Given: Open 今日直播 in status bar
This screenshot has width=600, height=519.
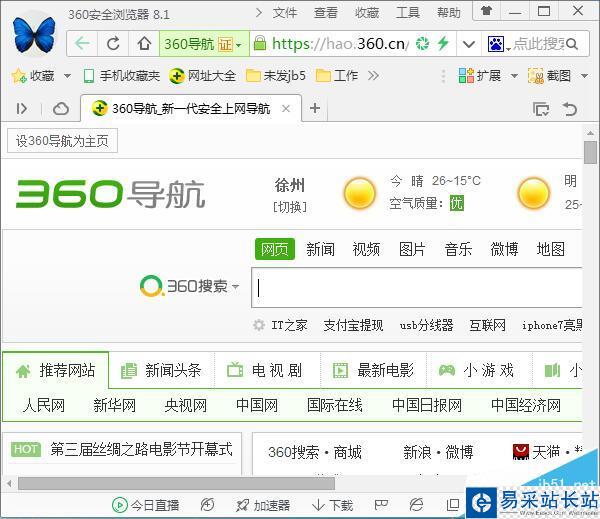Looking at the screenshot, I should 145,505.
